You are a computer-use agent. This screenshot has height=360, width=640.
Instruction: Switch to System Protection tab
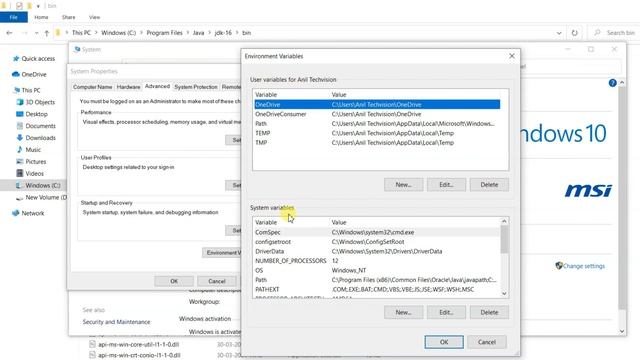[x=196, y=87]
